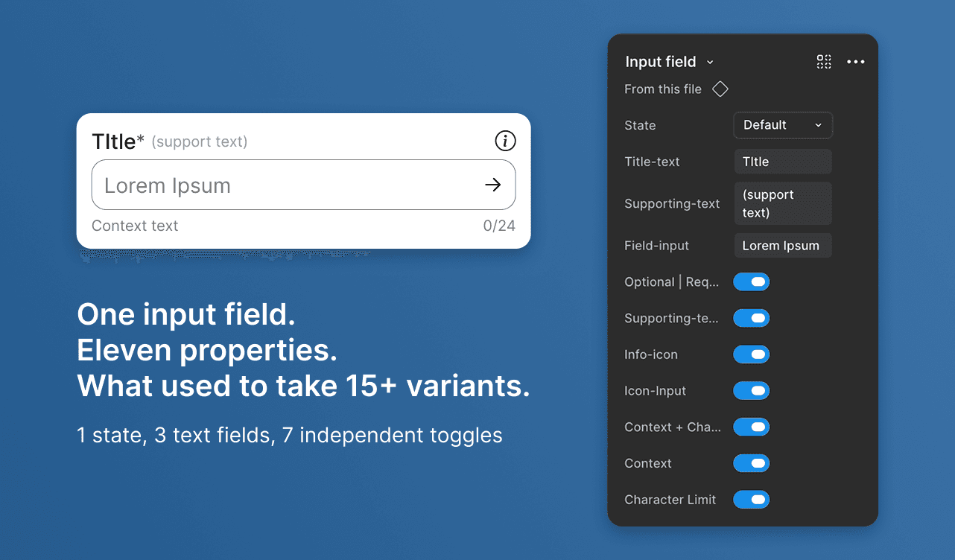The image size is (955, 560).
Task: Open the three-dots more options menu
Action: 856,62
